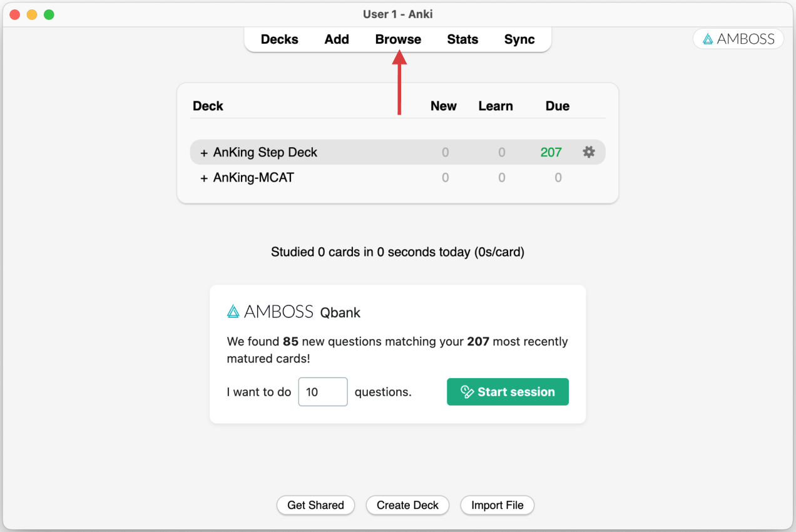Sync the collection with Sync
The image size is (796, 532).
tap(519, 39)
